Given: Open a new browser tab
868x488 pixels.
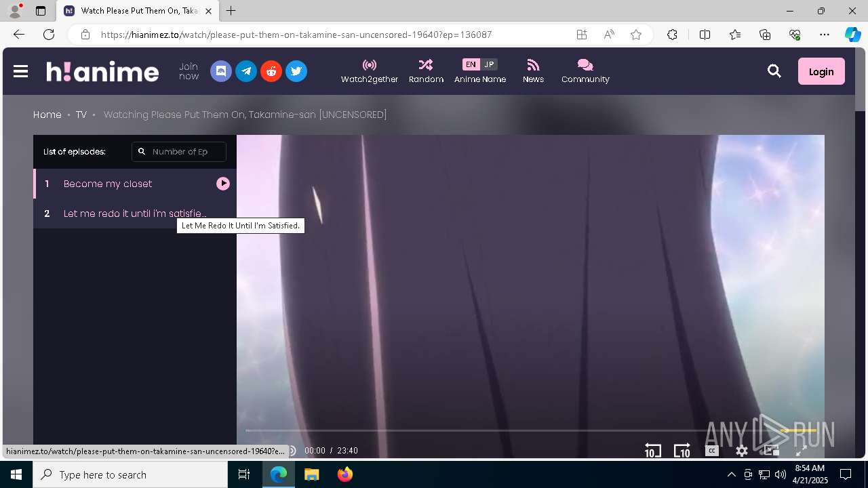Looking at the screenshot, I should 231,11.
